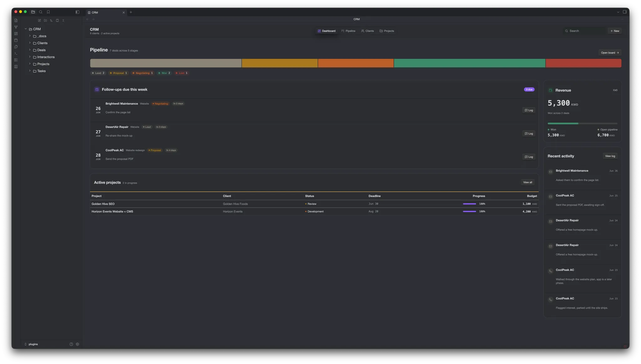The width and height of the screenshot is (641, 364).
Task: Expand the Clients folder
Action: pos(30,43)
